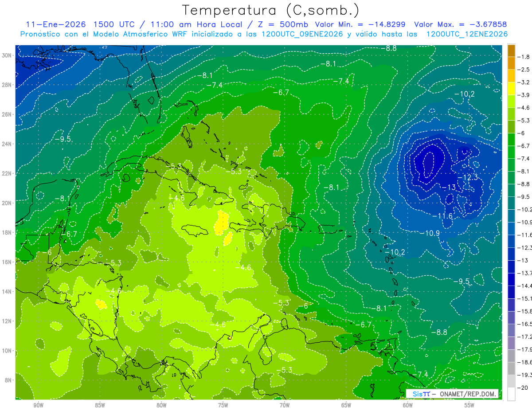This screenshot has height=411, width=532.
Task: Click the "-2.5" color scale label
Action: [524, 70]
